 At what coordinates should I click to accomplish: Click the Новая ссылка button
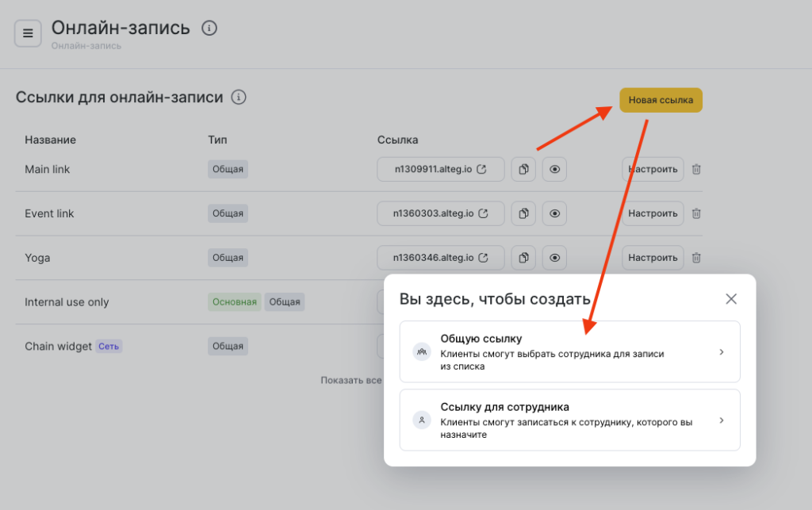tap(661, 100)
